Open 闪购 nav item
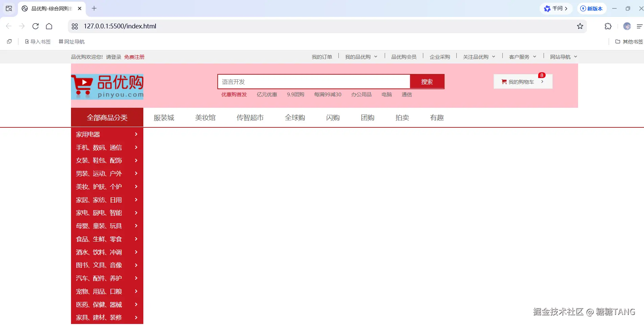 pos(333,118)
